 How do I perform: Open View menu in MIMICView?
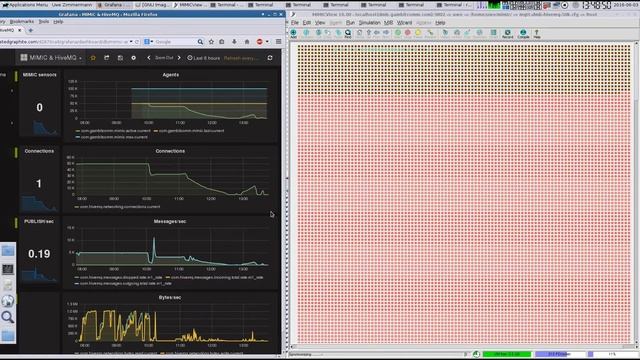click(x=320, y=23)
